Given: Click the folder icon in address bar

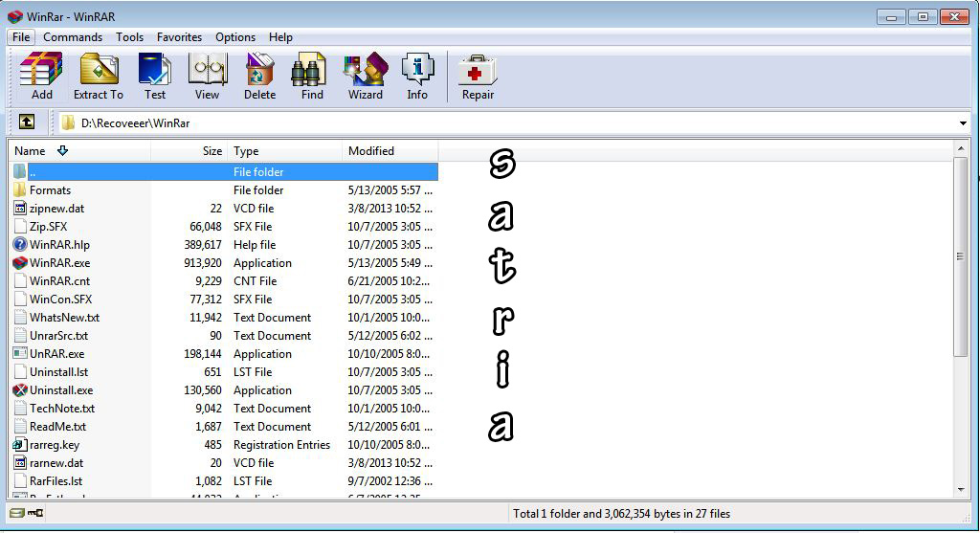Looking at the screenshot, I should tap(68, 122).
